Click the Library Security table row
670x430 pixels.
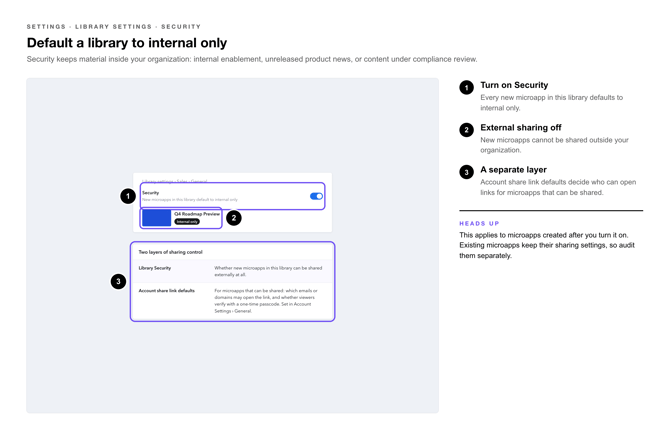tap(232, 271)
